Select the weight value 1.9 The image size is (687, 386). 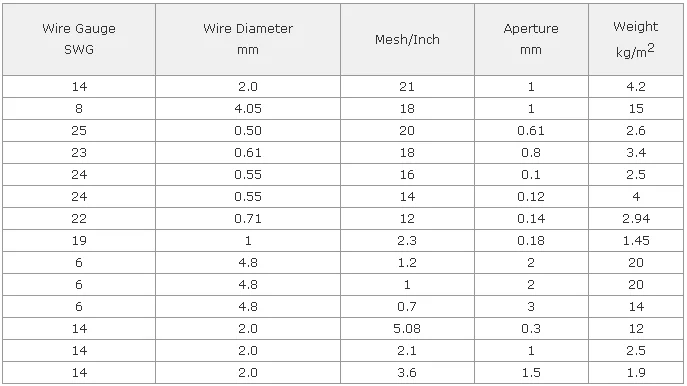(636, 373)
